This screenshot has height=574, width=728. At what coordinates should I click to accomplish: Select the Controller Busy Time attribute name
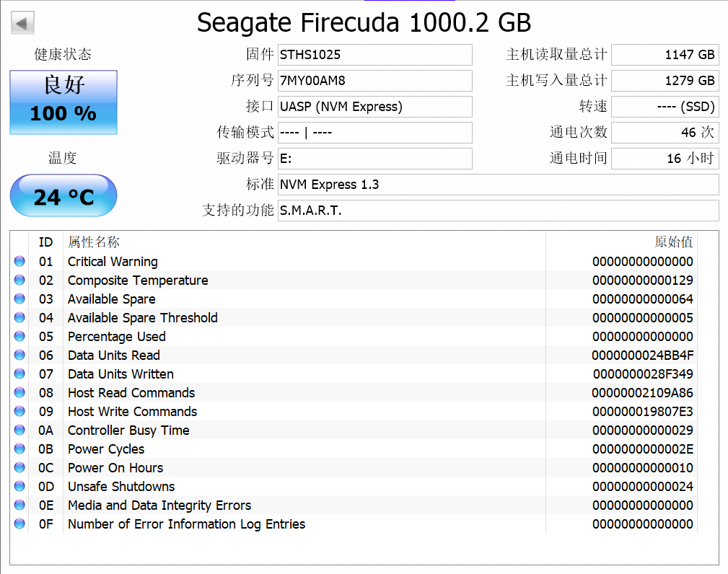point(128,430)
